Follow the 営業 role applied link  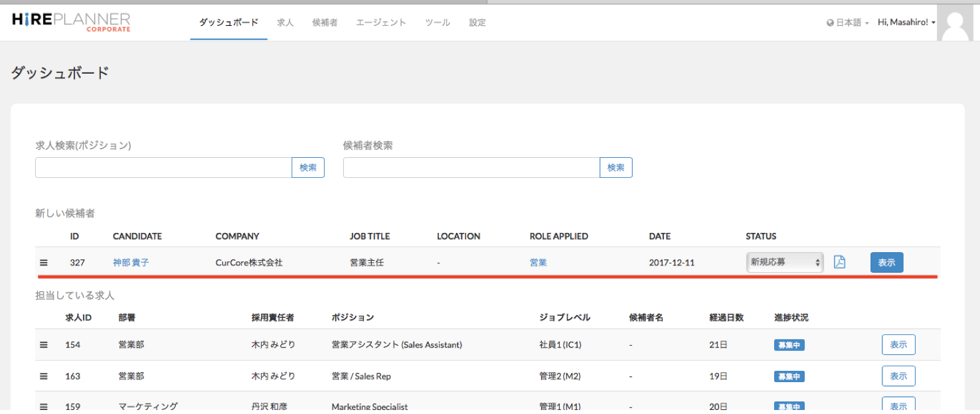(538, 263)
